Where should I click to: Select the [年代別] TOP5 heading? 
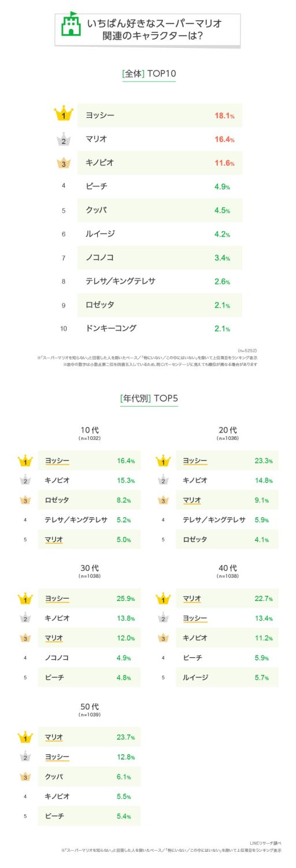click(149, 398)
